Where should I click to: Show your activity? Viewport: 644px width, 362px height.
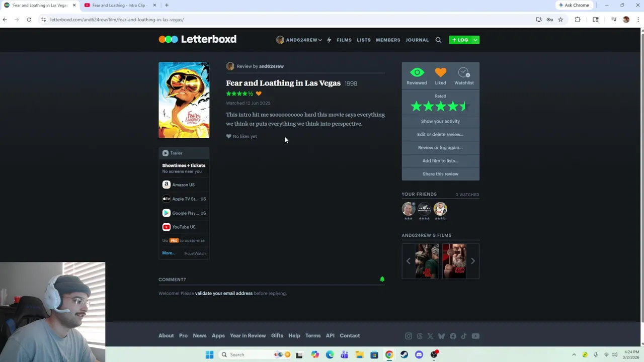tap(440, 121)
